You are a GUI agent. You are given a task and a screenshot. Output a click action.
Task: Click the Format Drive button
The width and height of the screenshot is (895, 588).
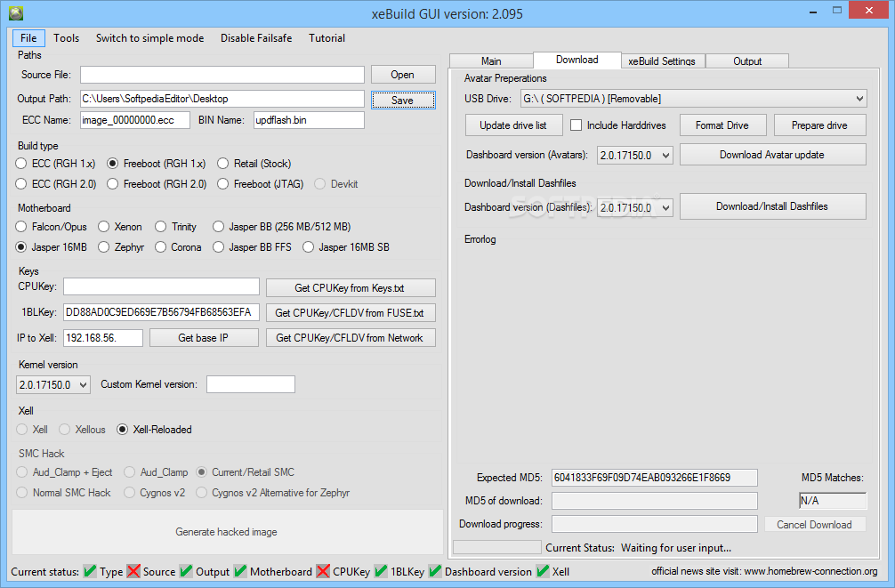(722, 125)
